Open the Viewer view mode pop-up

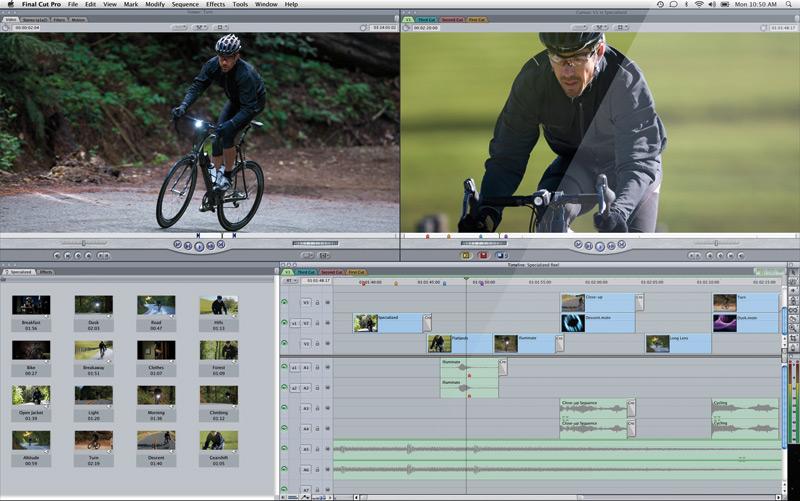click(221, 28)
